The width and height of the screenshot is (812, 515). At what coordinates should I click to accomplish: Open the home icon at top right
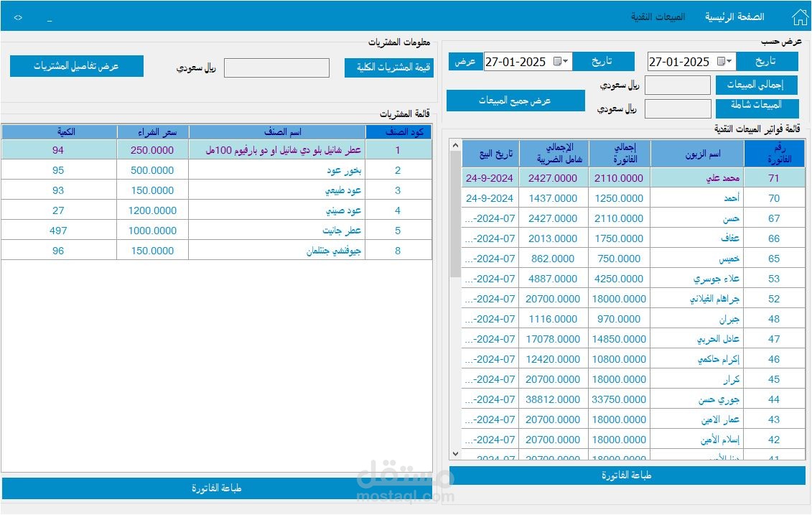tap(800, 17)
